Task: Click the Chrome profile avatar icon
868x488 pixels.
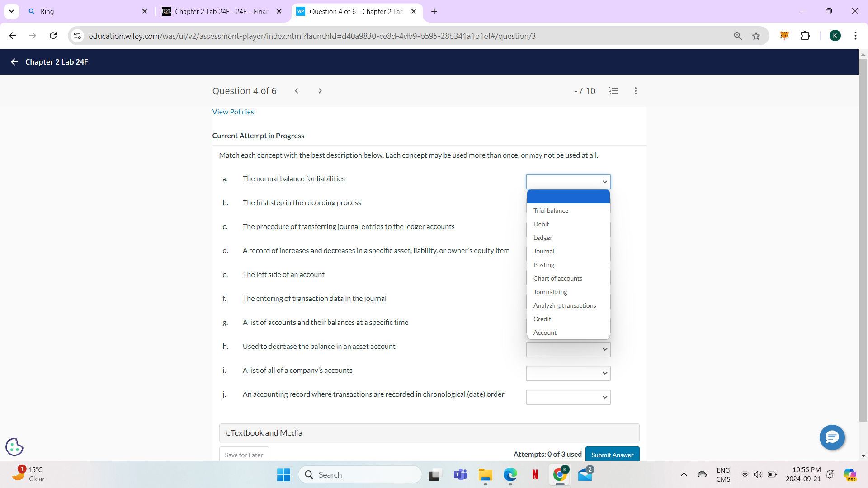Action: (835, 36)
